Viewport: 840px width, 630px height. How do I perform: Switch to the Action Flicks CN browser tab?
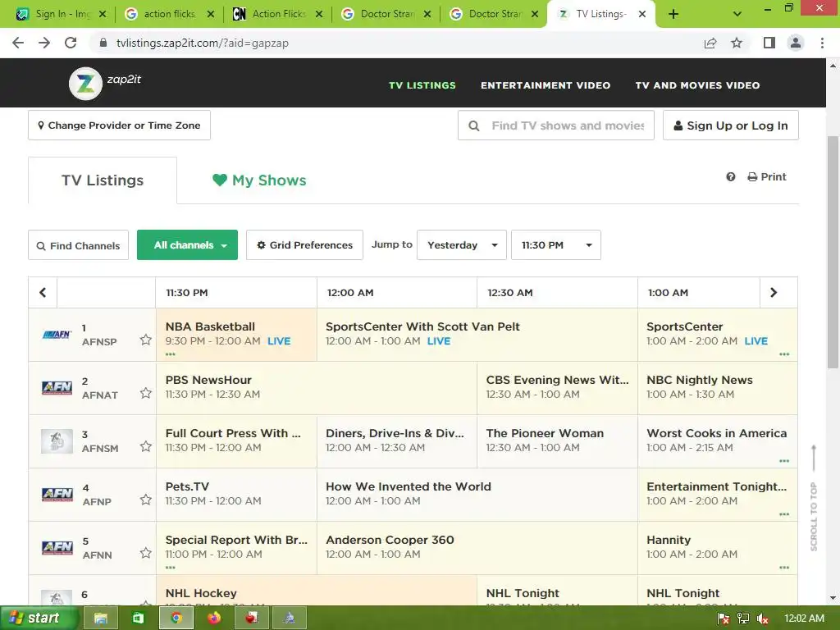tap(277, 14)
